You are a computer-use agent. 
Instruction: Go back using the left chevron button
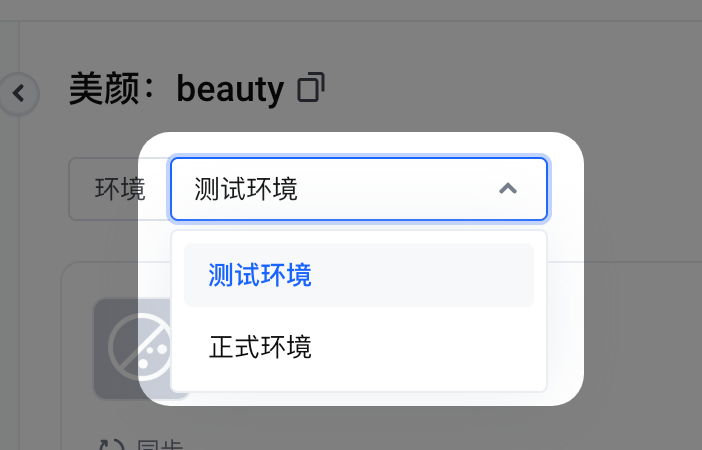(x=18, y=94)
